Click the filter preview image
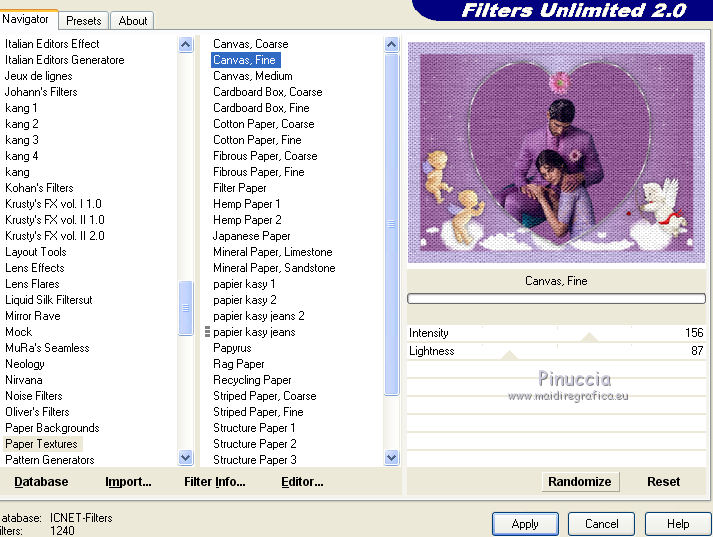713x537 pixels. pyautogui.click(x=556, y=152)
